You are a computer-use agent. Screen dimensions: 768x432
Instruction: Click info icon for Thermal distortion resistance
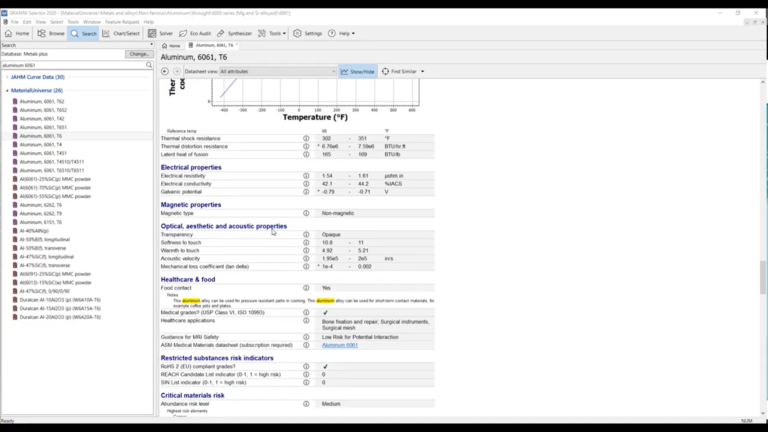pyautogui.click(x=306, y=146)
